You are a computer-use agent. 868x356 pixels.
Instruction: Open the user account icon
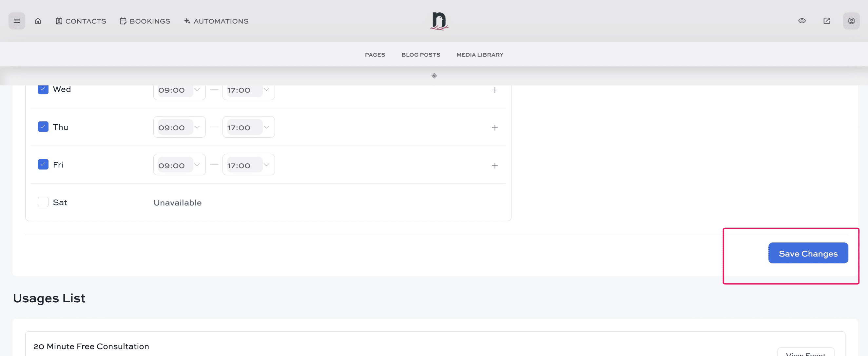tap(851, 21)
